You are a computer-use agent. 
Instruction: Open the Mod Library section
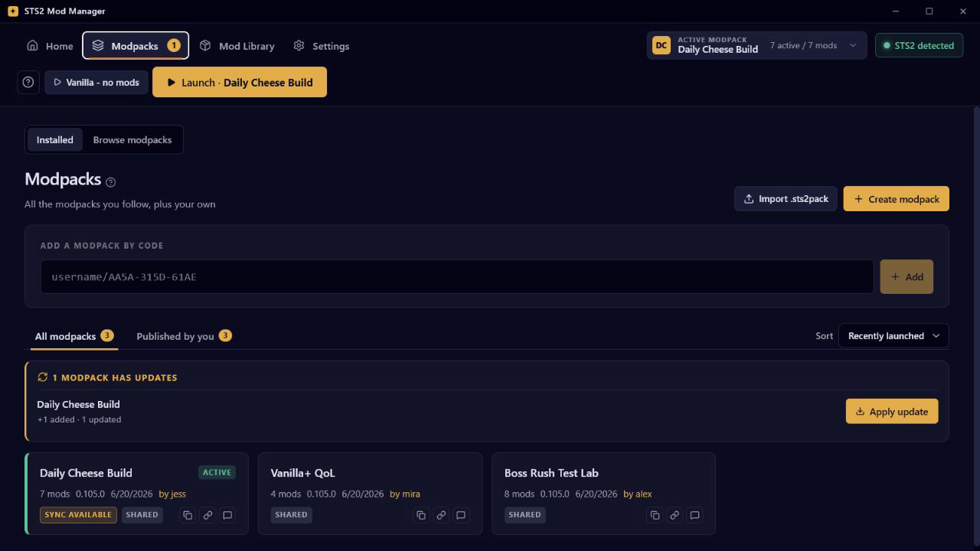pyautogui.click(x=237, y=46)
